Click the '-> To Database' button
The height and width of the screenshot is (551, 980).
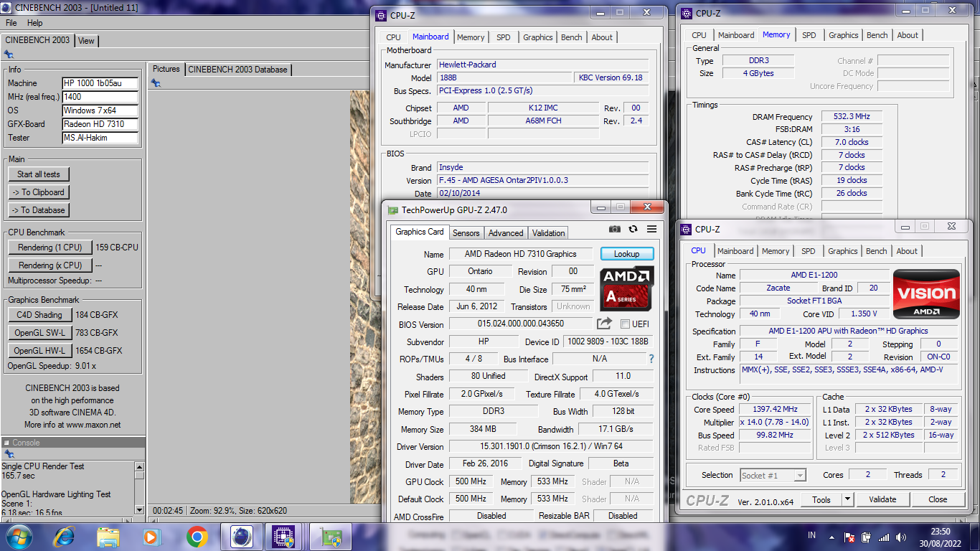tap(39, 210)
